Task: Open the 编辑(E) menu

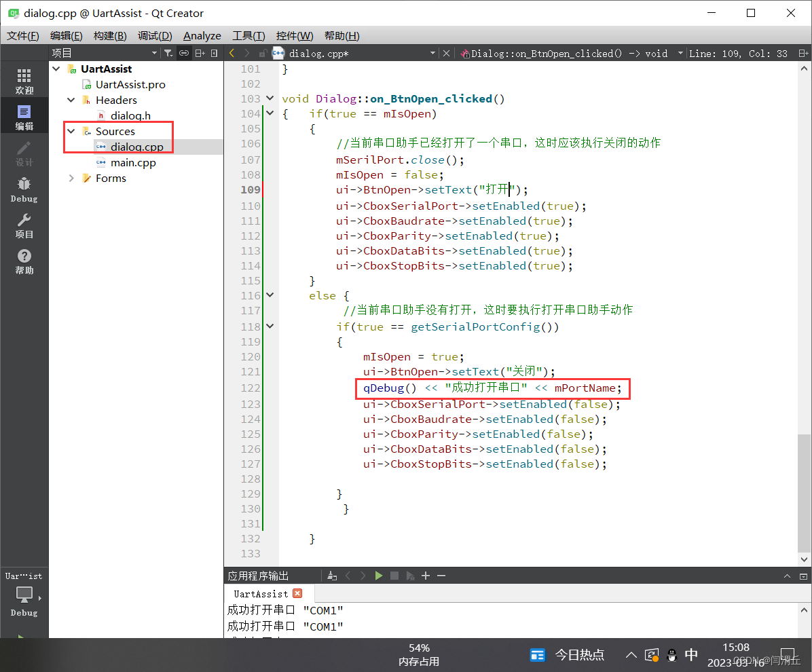Action: point(67,36)
